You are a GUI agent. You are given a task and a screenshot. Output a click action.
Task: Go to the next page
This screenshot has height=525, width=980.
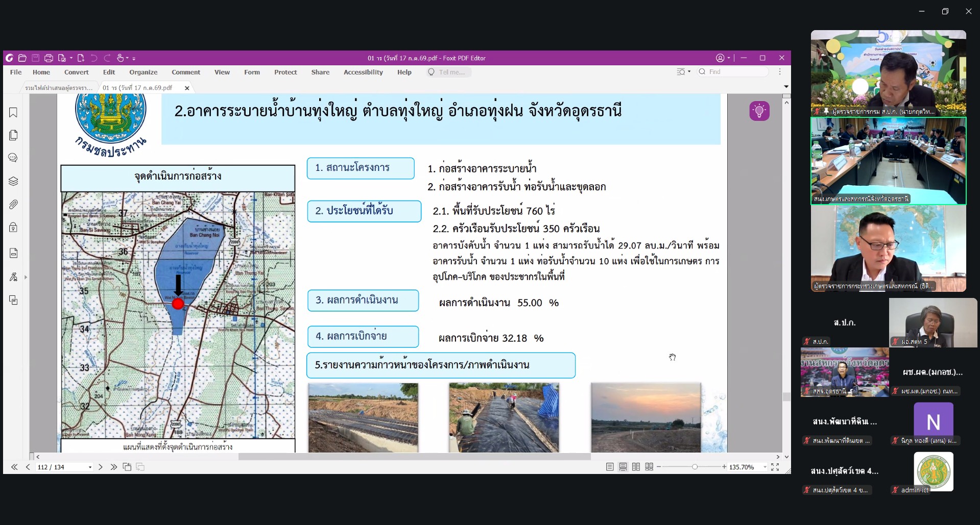pos(101,467)
